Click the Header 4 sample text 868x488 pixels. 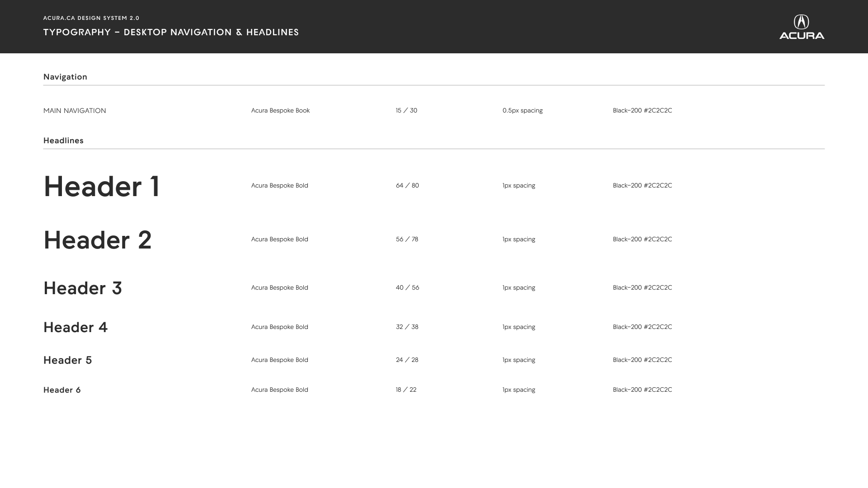[x=75, y=328]
